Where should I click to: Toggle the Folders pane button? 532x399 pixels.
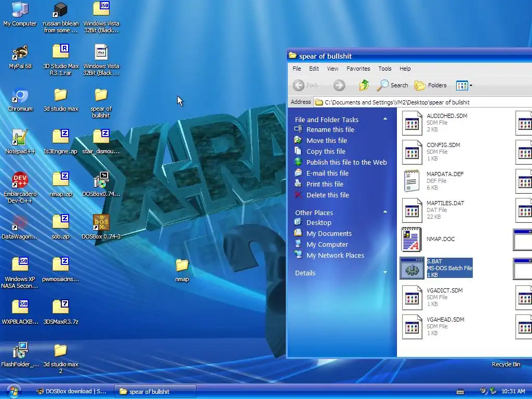[x=431, y=85]
